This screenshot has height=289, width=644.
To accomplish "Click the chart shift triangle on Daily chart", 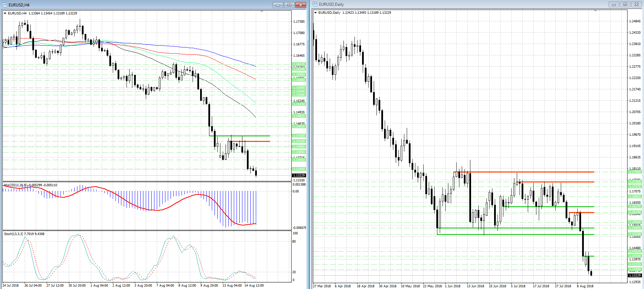I will click(595, 11).
